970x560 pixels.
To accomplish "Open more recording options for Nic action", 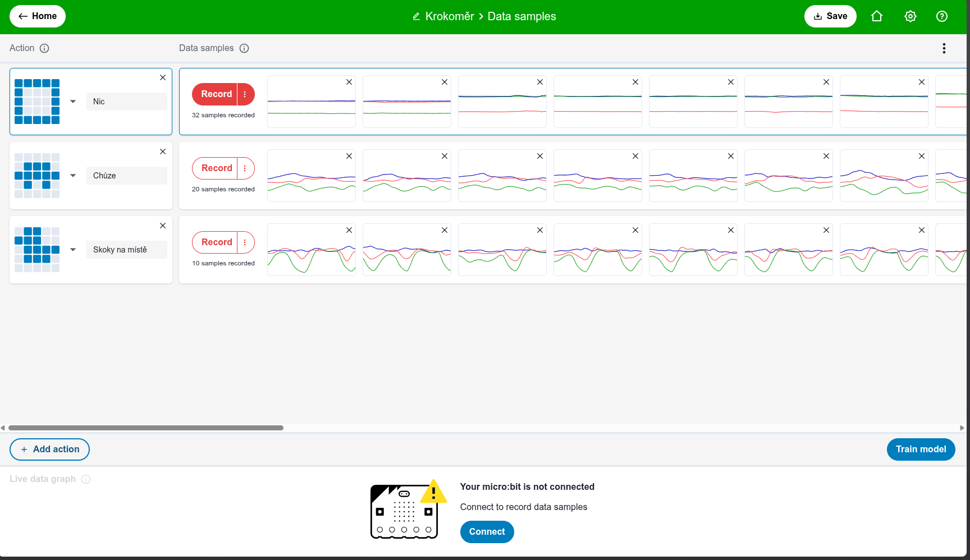I will 245,94.
